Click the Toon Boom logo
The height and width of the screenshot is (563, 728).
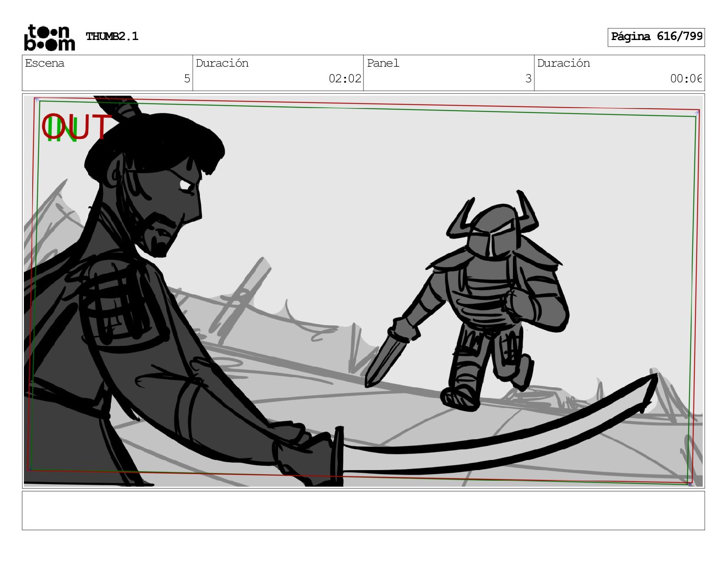[49, 38]
